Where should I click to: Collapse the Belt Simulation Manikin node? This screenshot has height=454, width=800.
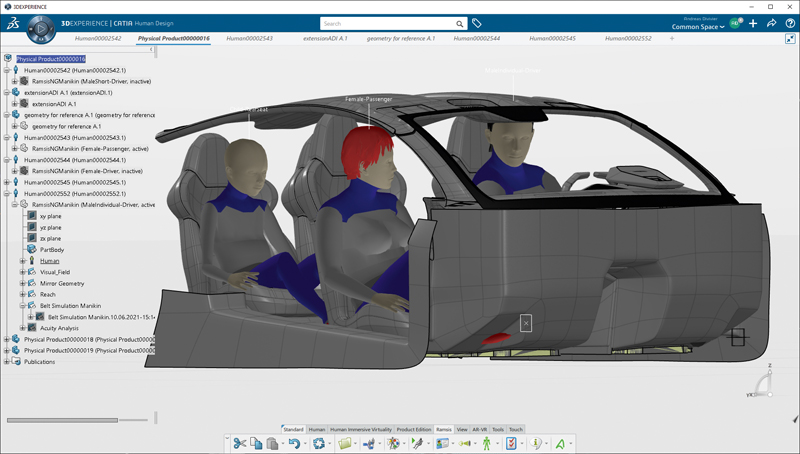(x=23, y=305)
